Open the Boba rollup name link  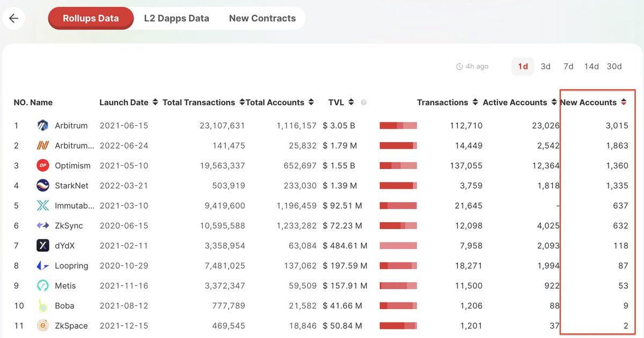tap(64, 306)
